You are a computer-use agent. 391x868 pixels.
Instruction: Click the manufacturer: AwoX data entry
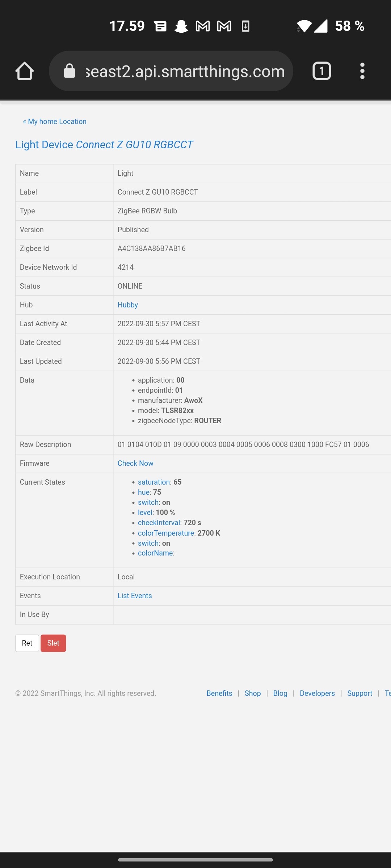click(x=170, y=400)
